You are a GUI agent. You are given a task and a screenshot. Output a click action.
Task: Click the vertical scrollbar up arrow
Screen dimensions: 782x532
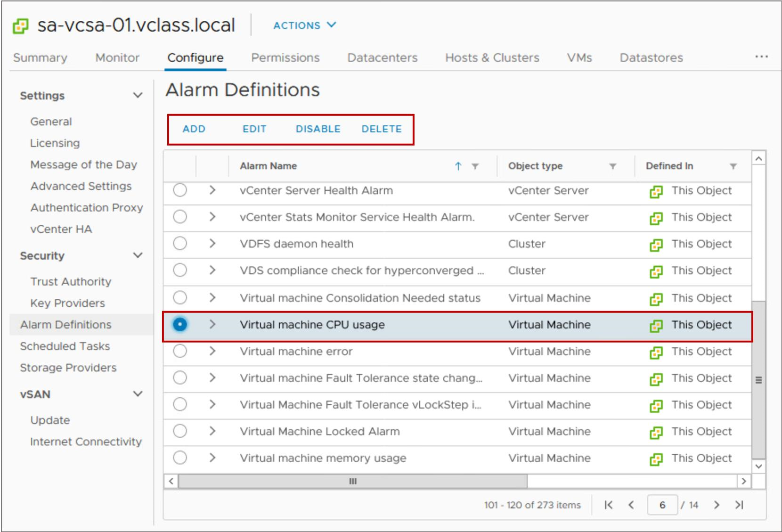point(758,159)
